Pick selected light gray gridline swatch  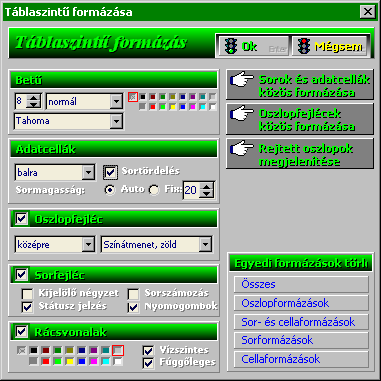tap(118, 350)
